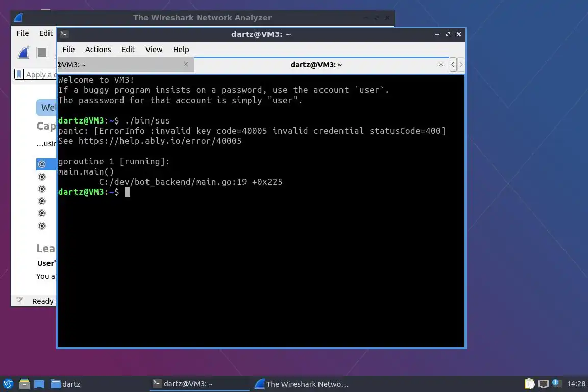The image size is (588, 392).
Task: Click the Wireshark display filter field
Action: pos(40,75)
